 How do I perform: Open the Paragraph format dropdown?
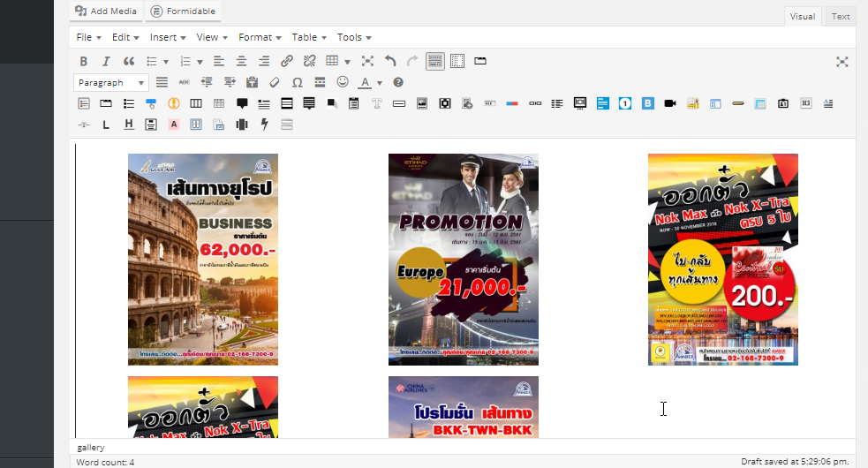[x=110, y=82]
